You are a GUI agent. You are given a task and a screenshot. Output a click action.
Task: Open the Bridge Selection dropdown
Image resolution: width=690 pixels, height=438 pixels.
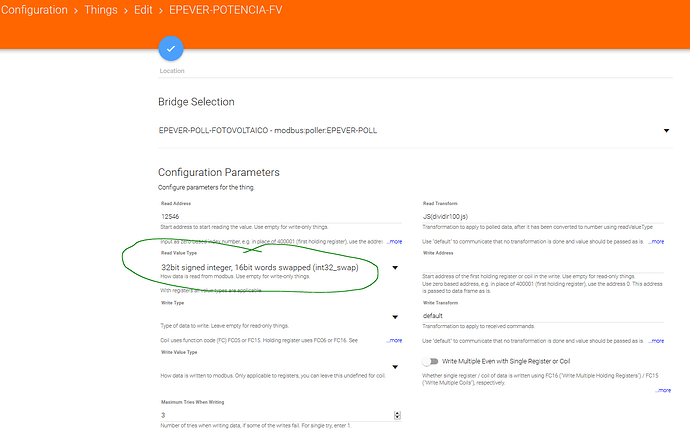pos(665,131)
